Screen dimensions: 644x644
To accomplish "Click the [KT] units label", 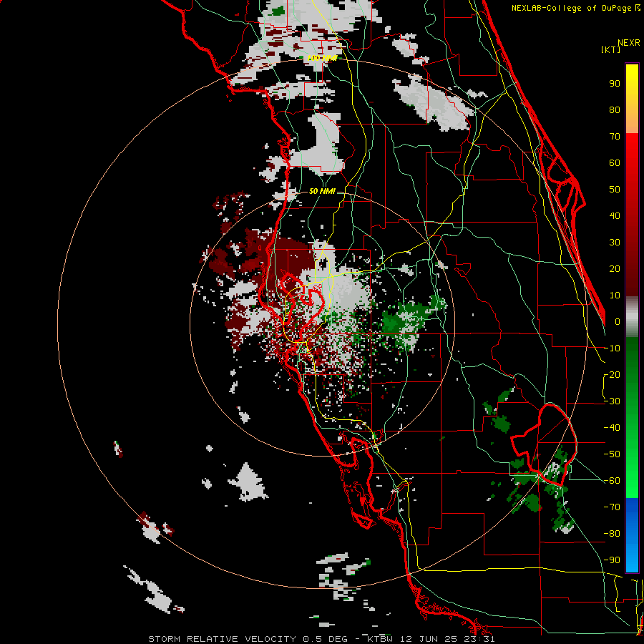I will coord(610,49).
